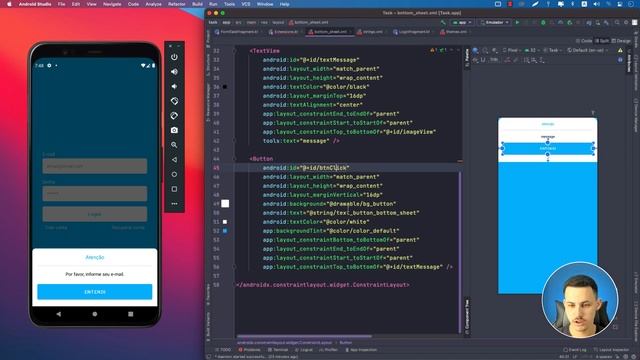Take an emulator screenshot with camera icon
The width and height of the screenshot is (640, 360).
(x=174, y=130)
